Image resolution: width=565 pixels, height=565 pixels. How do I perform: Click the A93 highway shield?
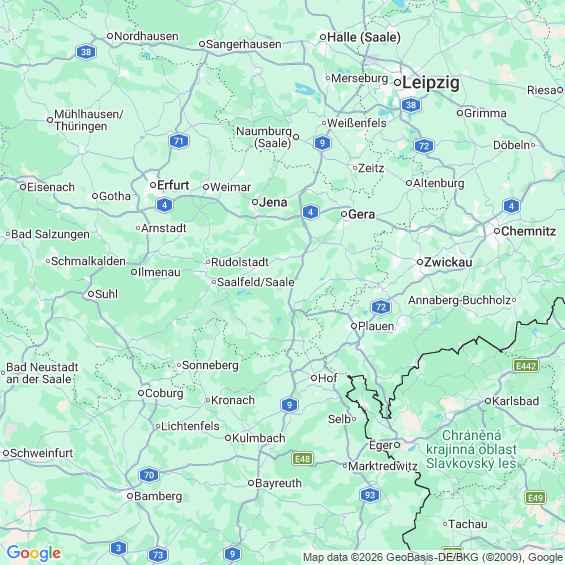tap(370, 495)
